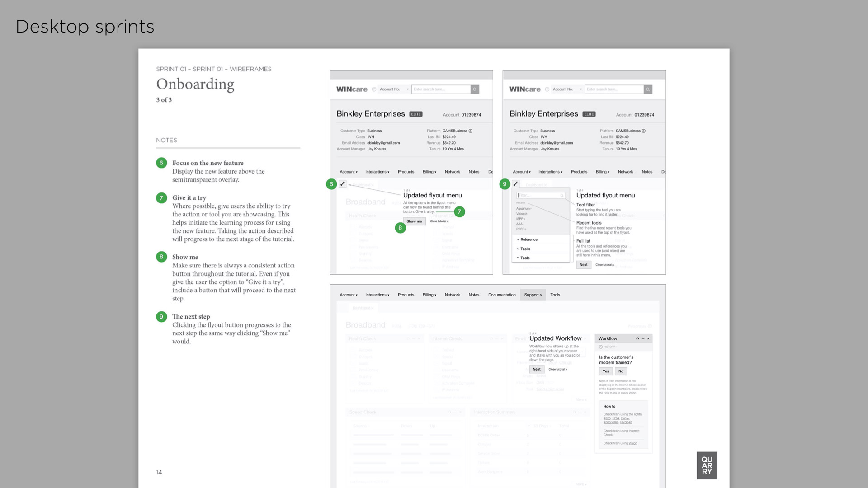This screenshot has height=488, width=868.
Task: Click the wrench icon beside green marker 9
Action: tap(516, 184)
